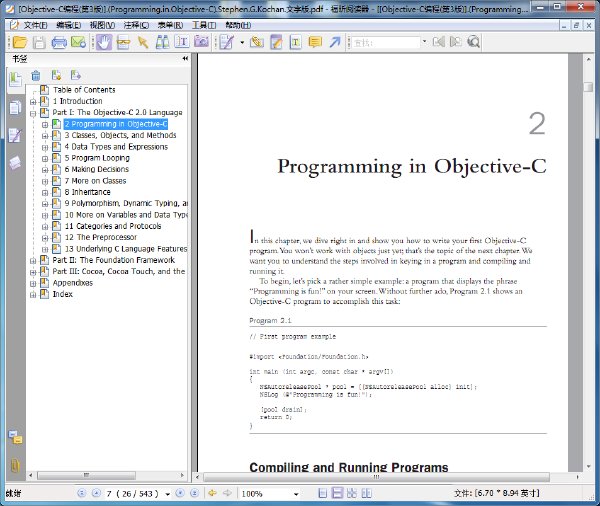Switch to single page layout
Viewport: 600px width, 506px height.
tap(323, 493)
